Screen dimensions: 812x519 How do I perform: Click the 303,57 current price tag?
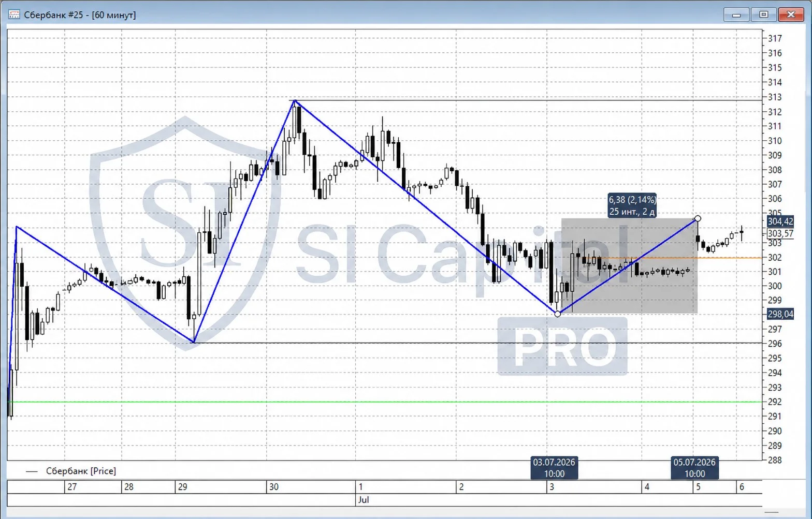point(780,233)
